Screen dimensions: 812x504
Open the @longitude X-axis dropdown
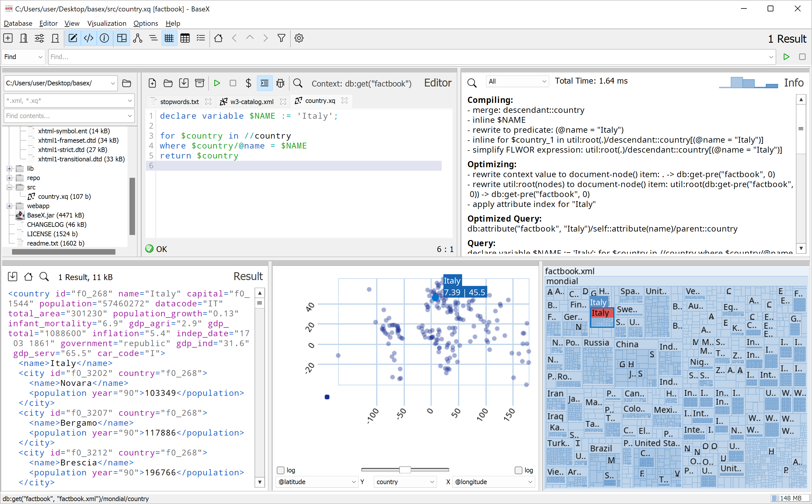(493, 482)
